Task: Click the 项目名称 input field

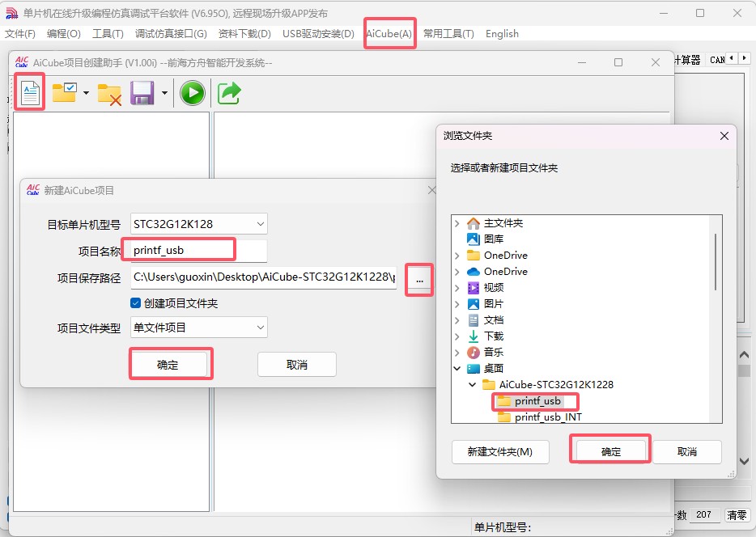Action: pyautogui.click(x=198, y=251)
